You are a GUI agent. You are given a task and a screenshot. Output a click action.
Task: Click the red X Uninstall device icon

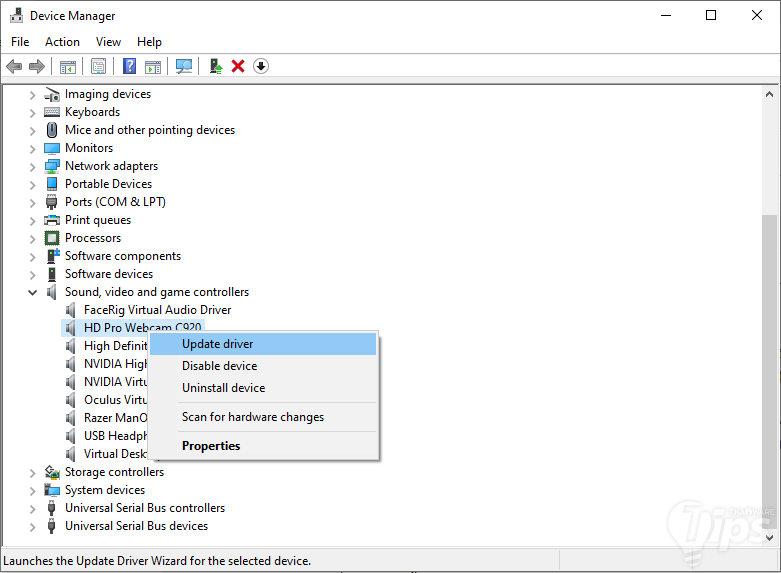click(238, 66)
